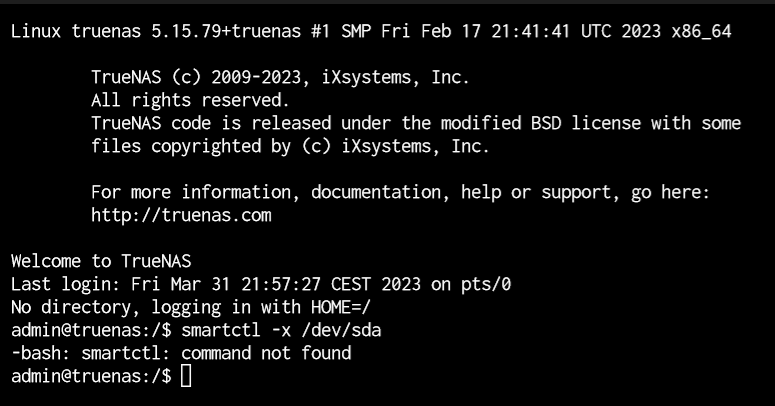
Task: Click 'pts/0' in the last login line
Action: (x=486, y=284)
